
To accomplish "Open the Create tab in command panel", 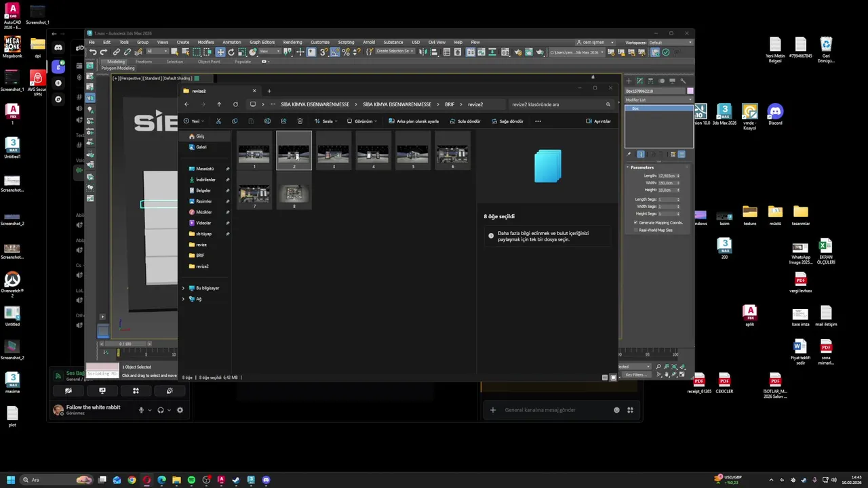I will pyautogui.click(x=629, y=81).
